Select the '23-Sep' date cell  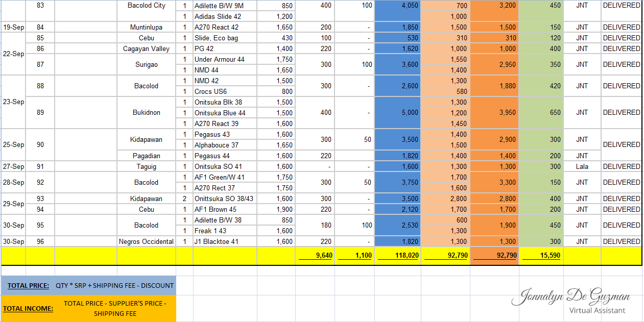13,102
